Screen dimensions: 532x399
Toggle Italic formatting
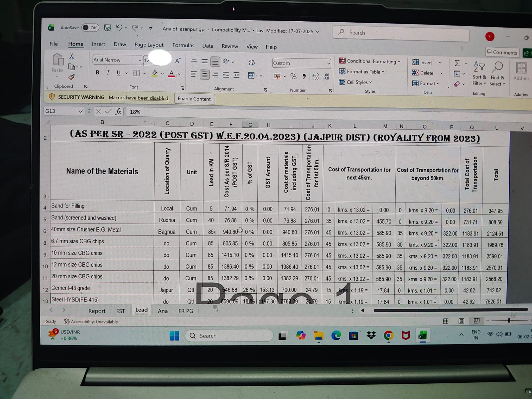pos(108,72)
